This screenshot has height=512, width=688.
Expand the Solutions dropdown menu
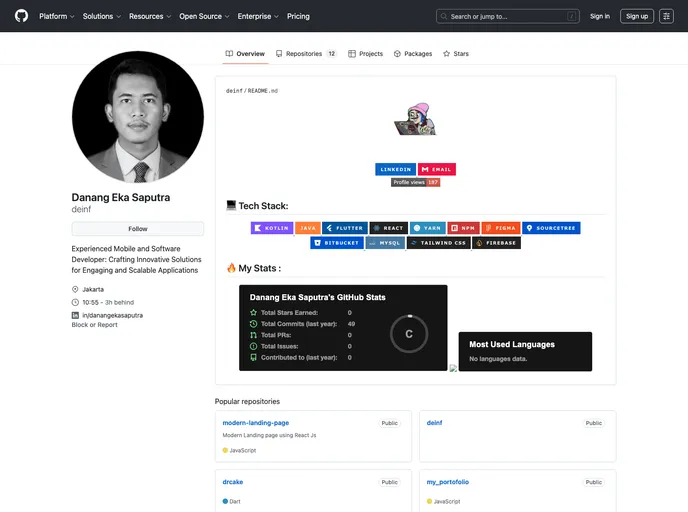(x=101, y=16)
